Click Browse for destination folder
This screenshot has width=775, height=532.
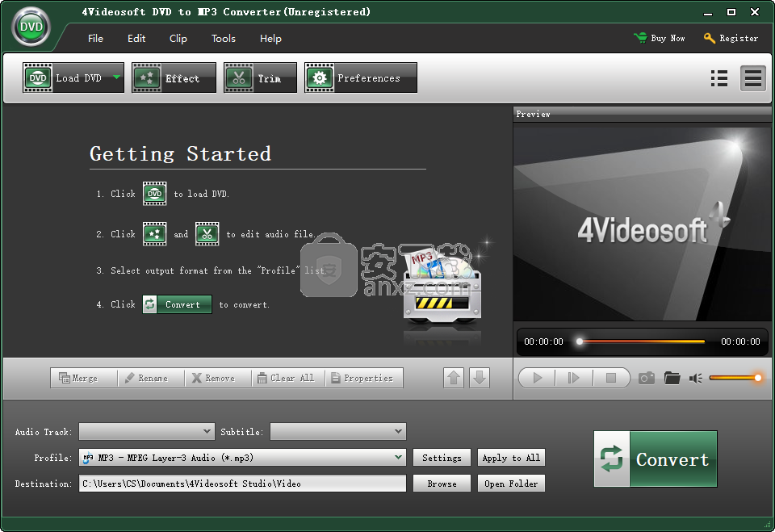(x=442, y=483)
